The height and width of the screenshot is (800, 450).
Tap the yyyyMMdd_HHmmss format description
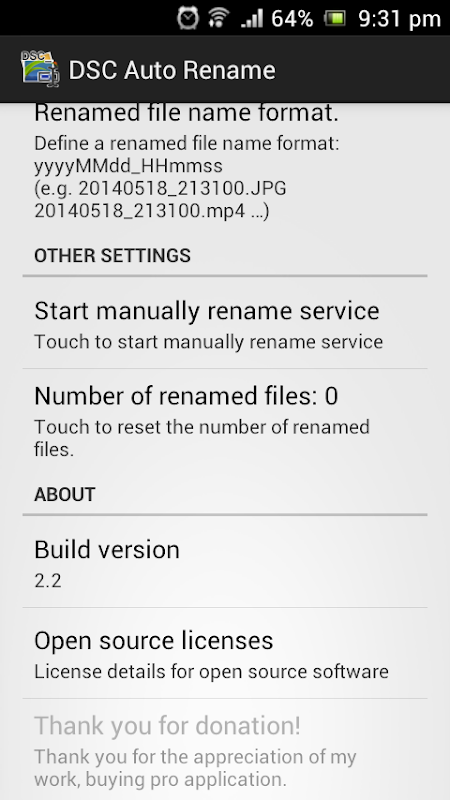tap(129, 166)
